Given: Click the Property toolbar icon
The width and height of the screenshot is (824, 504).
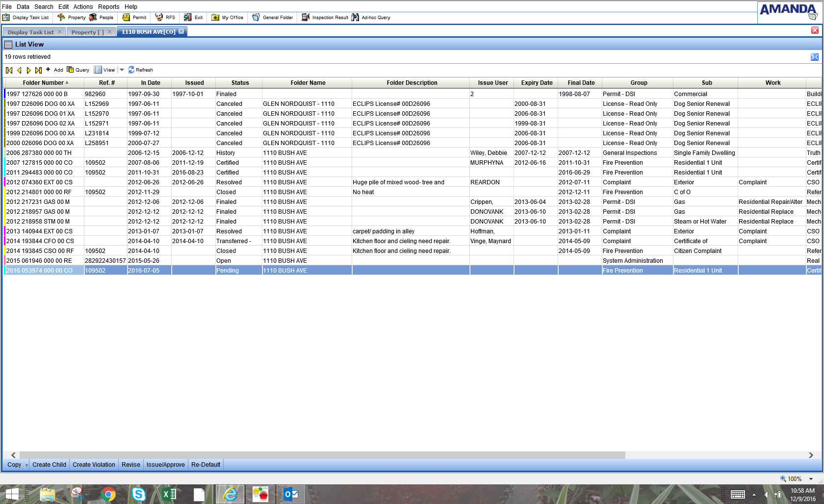Looking at the screenshot, I should pos(61,18).
